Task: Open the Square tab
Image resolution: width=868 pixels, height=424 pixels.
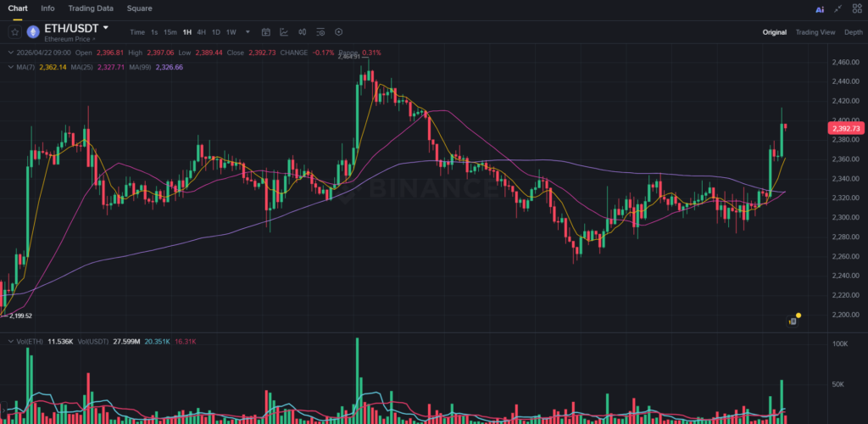Action: [x=139, y=8]
